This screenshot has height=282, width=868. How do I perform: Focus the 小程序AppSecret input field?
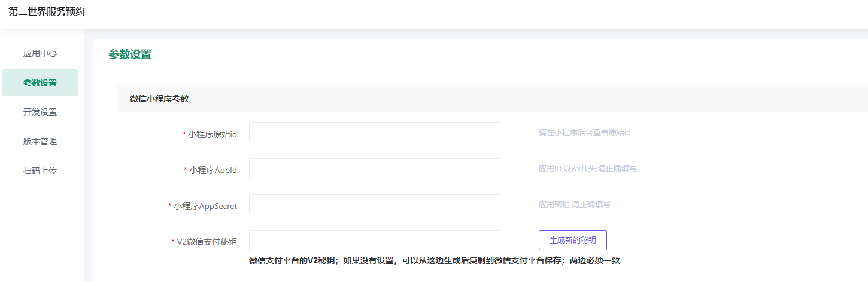[375, 204]
